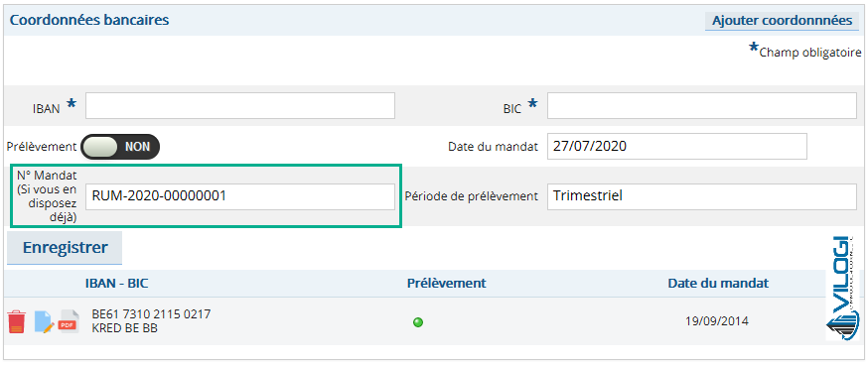Open Période de prélèvement Trimestriel selector

(702, 196)
